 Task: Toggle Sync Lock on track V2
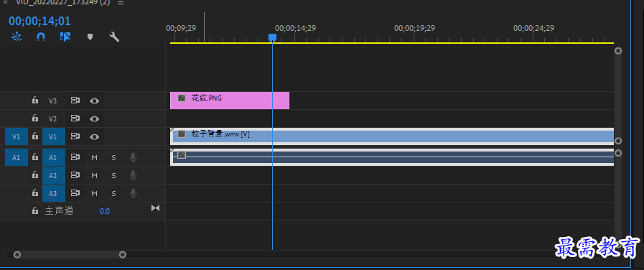click(x=75, y=118)
